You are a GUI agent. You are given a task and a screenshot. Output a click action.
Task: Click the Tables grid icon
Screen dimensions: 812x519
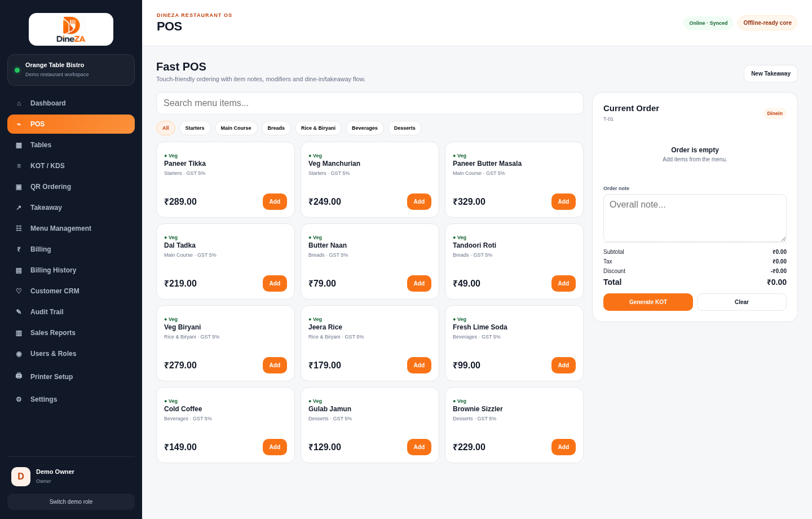point(19,145)
